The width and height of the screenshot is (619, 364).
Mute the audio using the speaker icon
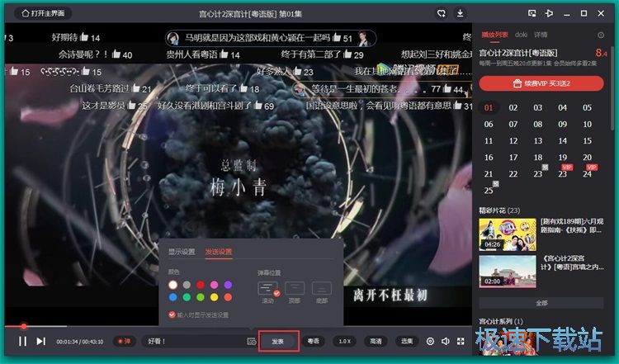[446, 341]
